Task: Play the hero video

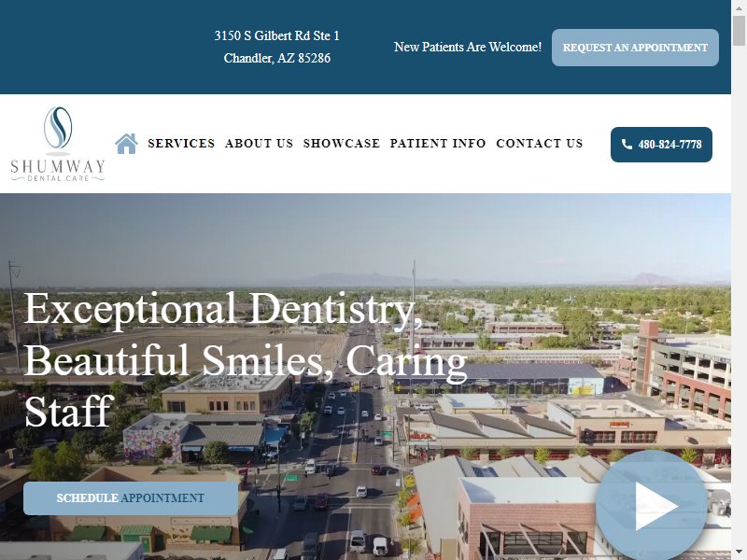Action: (651, 506)
